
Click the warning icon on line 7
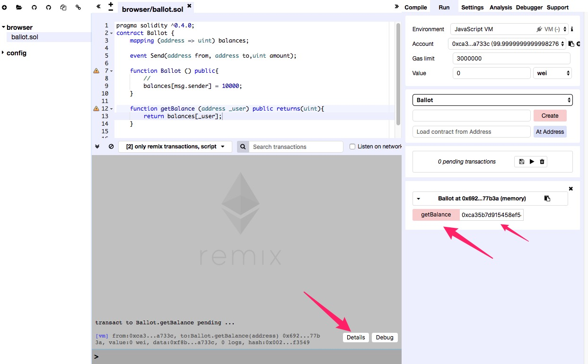[x=97, y=71]
